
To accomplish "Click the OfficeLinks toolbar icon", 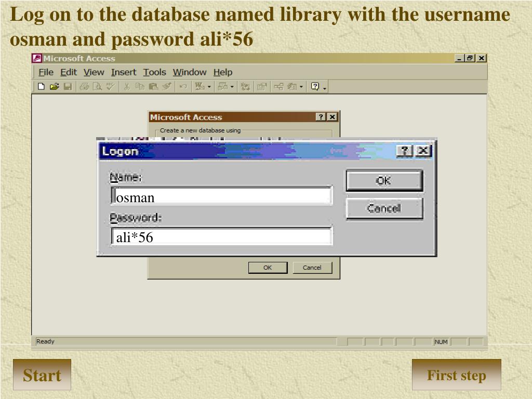I will click(200, 87).
